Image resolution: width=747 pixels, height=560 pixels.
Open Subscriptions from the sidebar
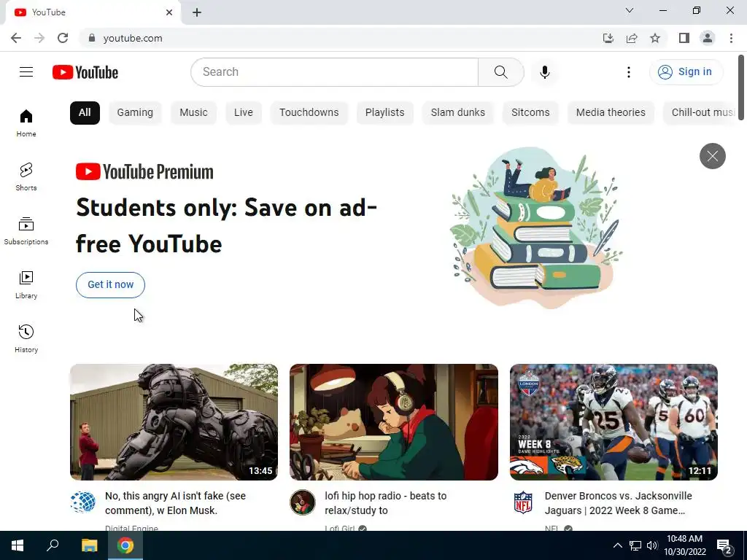pos(26,231)
